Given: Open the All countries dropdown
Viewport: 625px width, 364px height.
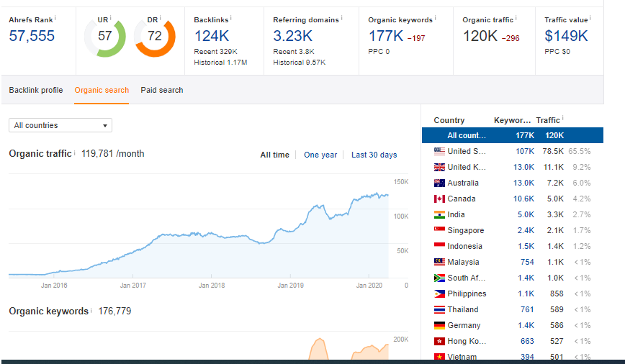Looking at the screenshot, I should (x=60, y=125).
